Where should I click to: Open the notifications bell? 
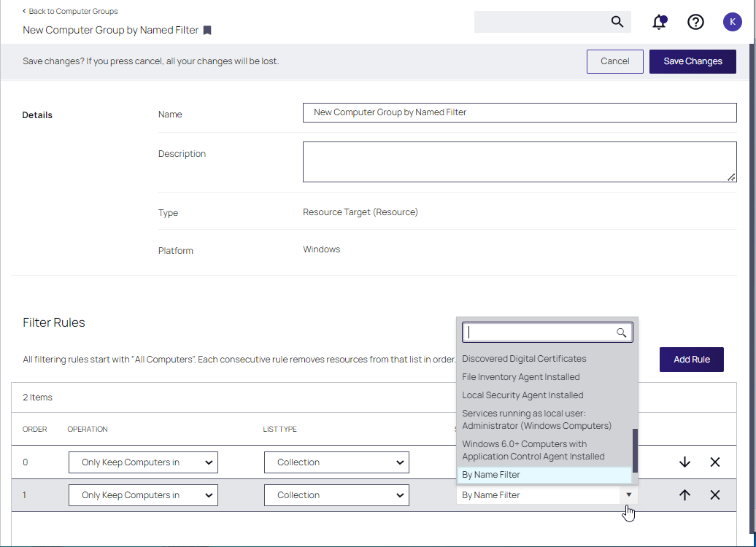point(659,22)
